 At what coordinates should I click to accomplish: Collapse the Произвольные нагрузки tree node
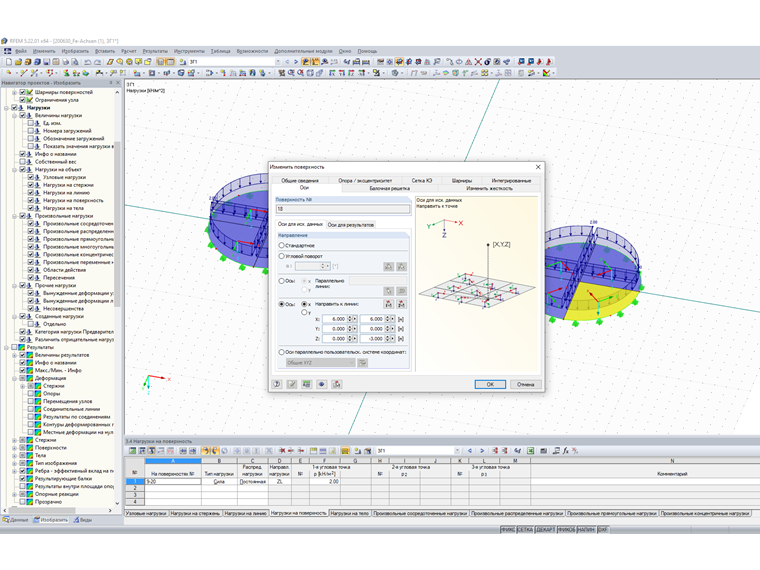click(x=15, y=216)
